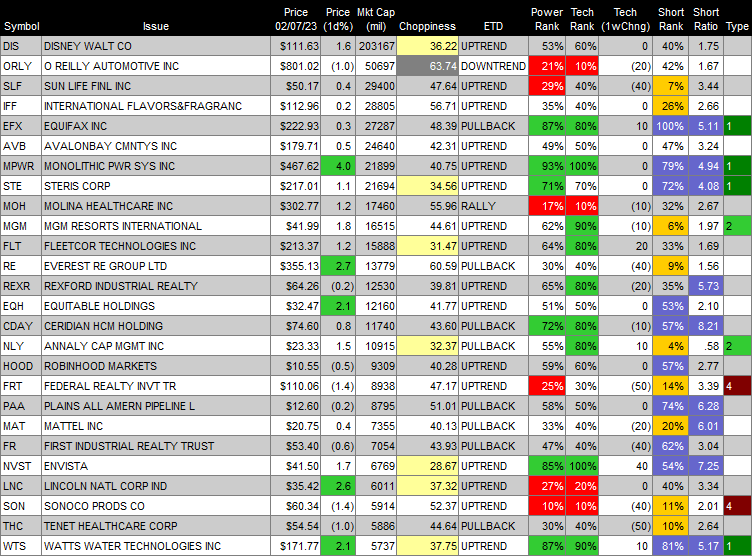Click the 8.21 short ratio cell

pyautogui.click(x=706, y=326)
